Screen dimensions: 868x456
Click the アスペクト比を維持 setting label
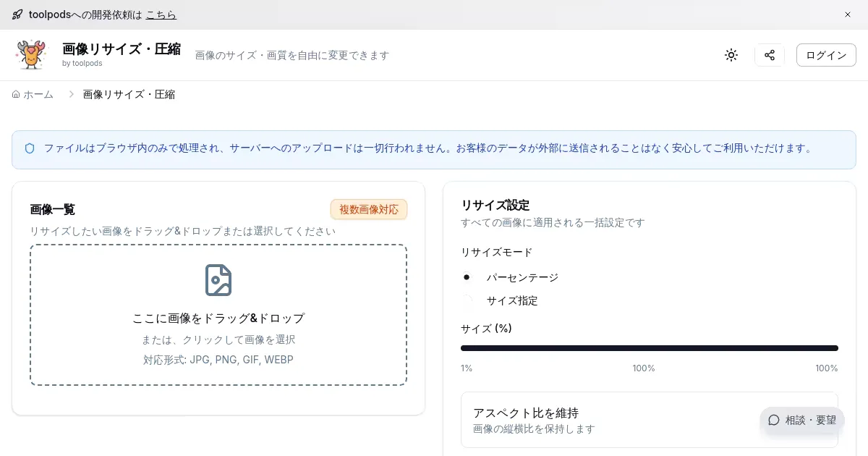[x=526, y=413]
